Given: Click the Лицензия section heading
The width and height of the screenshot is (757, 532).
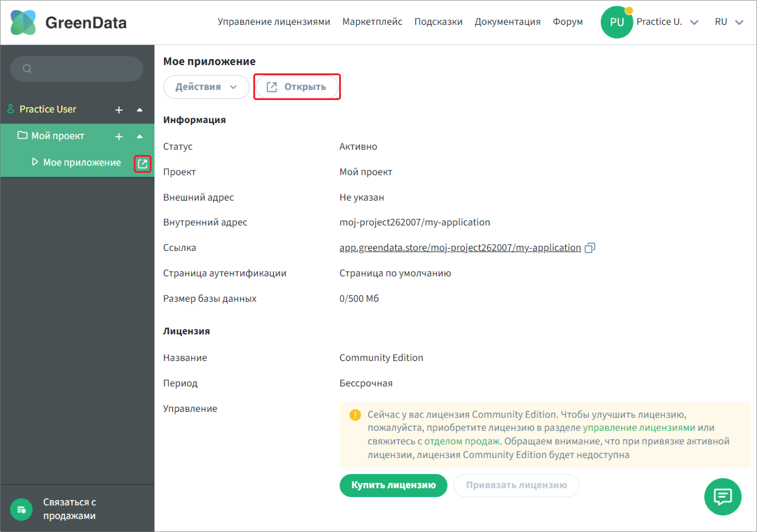Looking at the screenshot, I should coord(187,331).
